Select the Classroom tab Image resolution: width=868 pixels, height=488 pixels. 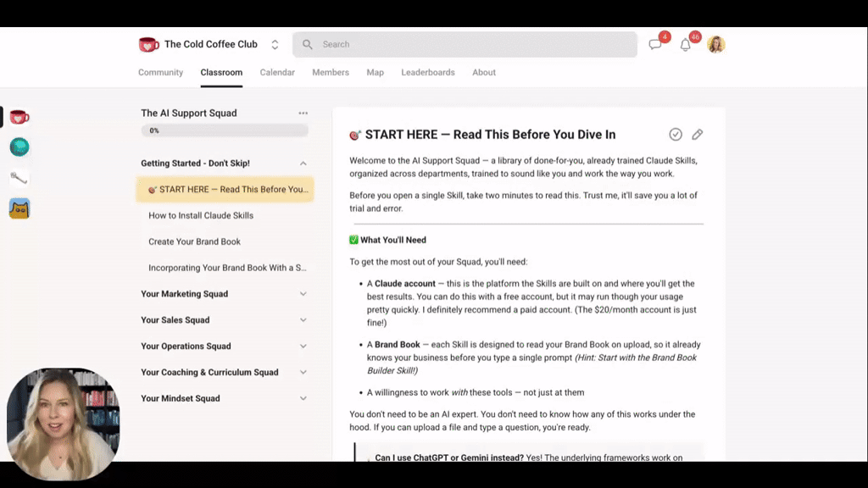[221, 73]
